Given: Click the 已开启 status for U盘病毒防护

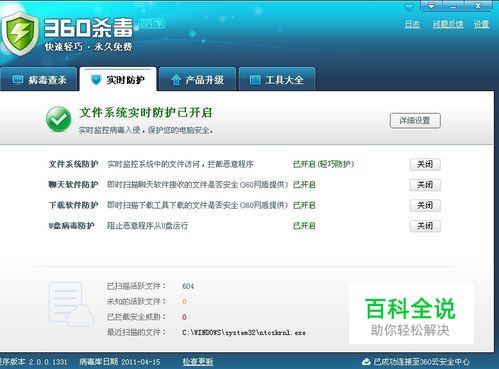Looking at the screenshot, I should coord(304,226).
